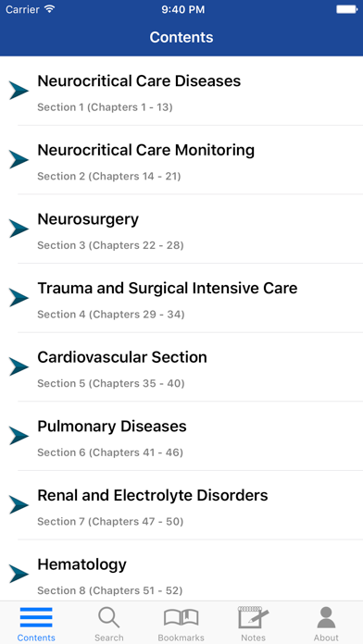The width and height of the screenshot is (363, 644).
Task: Click arrow icon beside Neurocritical Care Diseases
Action: [x=19, y=91]
